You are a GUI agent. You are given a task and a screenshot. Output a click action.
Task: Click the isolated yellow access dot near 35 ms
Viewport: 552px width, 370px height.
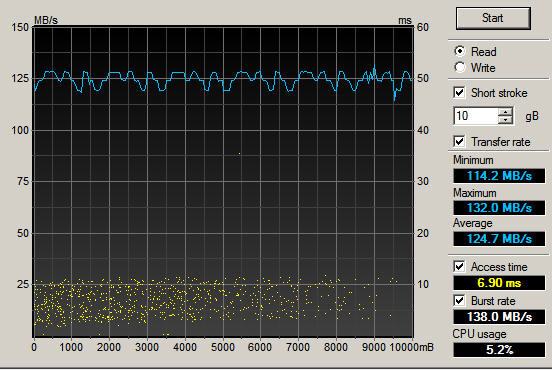(x=239, y=153)
